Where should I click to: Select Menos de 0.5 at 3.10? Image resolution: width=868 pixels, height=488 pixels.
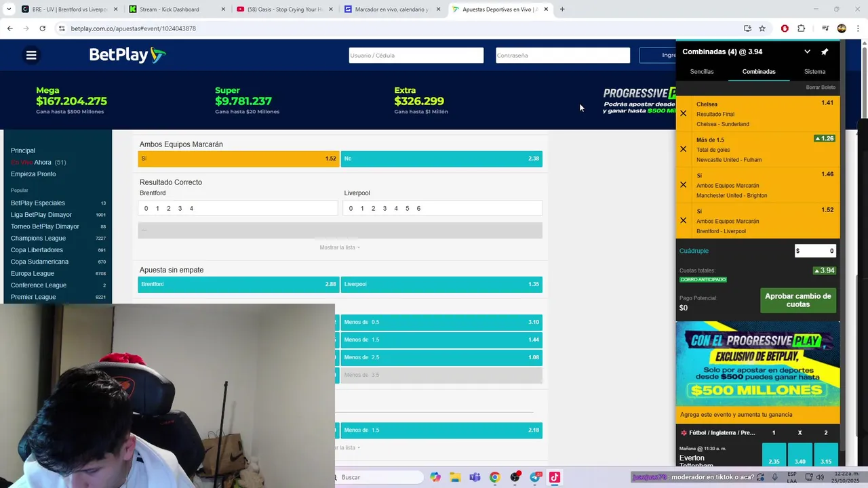pyautogui.click(x=441, y=323)
